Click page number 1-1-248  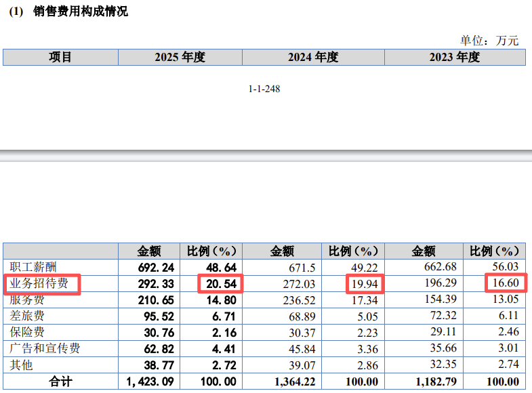tap(264, 89)
